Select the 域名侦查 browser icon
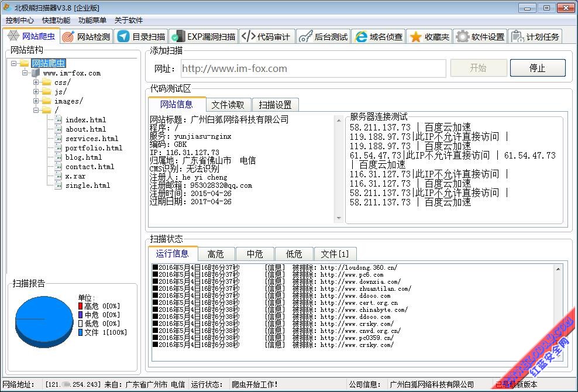The width and height of the screenshot is (578, 392). click(x=361, y=36)
